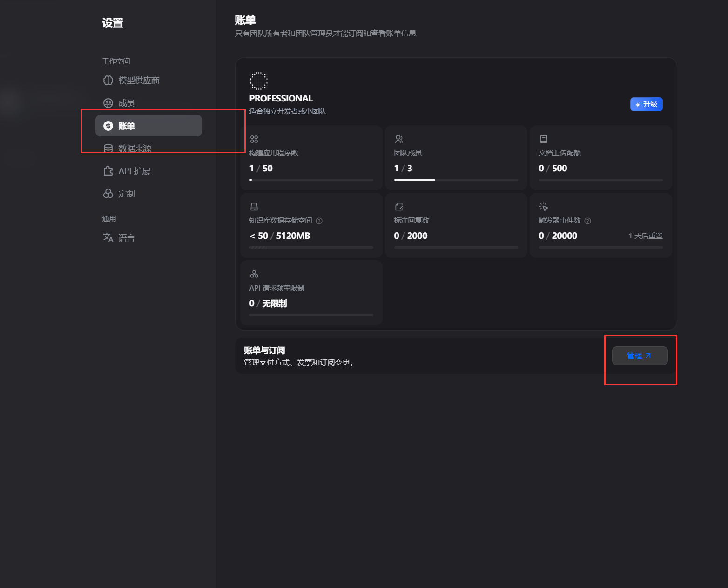Click the PROFESSIONAL plan title
728x588 pixels.
281,98
